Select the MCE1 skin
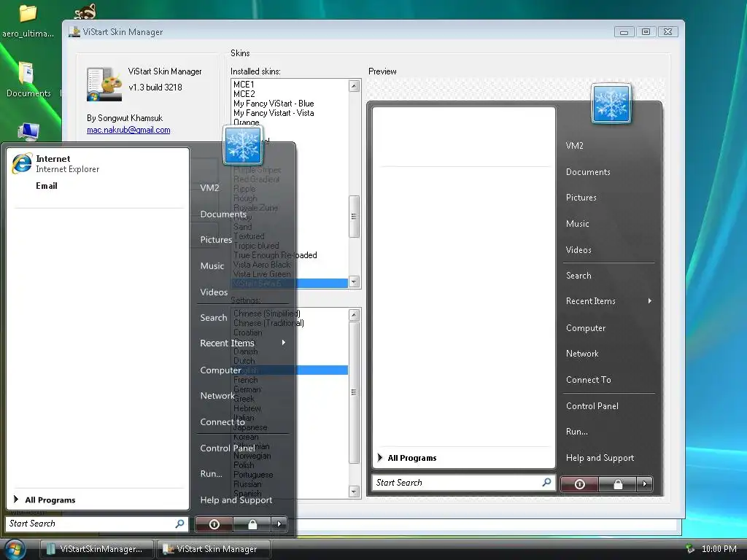Screen dimensions: 747x560 (x=244, y=85)
